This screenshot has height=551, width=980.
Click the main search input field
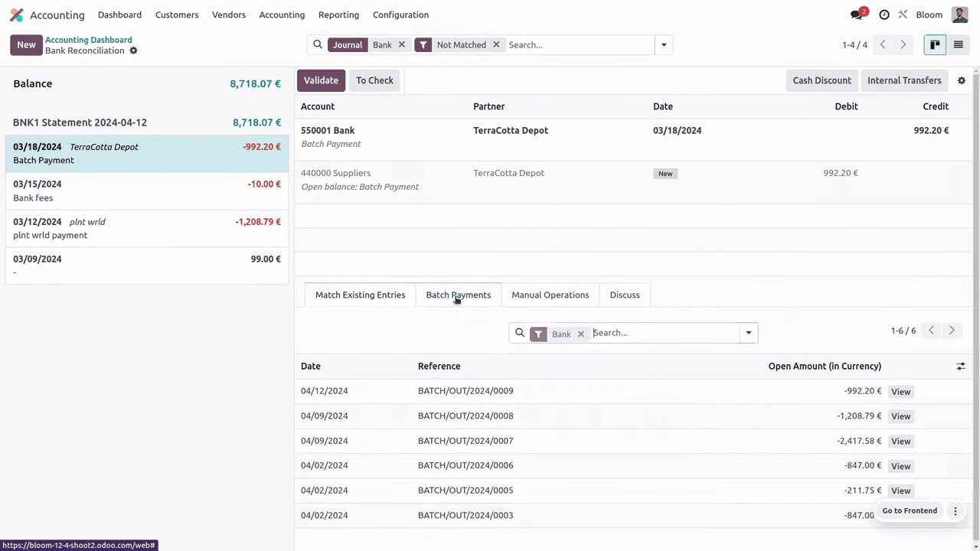click(x=578, y=45)
